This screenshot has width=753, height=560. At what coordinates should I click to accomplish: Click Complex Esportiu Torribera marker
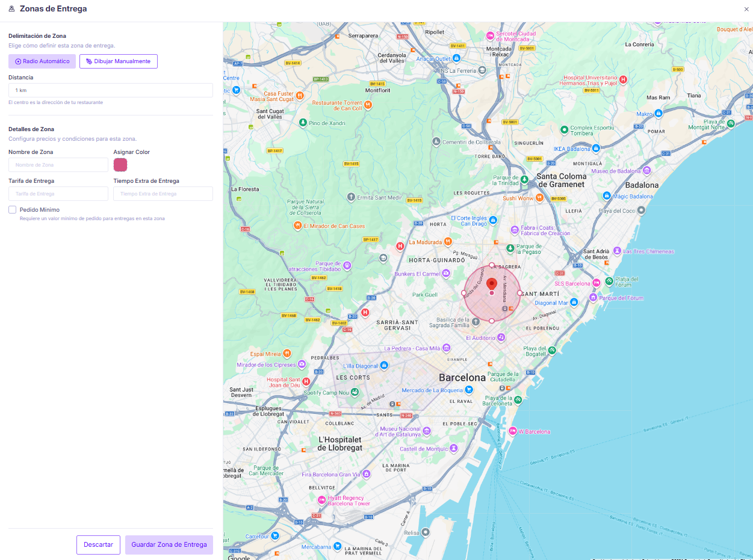(564, 129)
